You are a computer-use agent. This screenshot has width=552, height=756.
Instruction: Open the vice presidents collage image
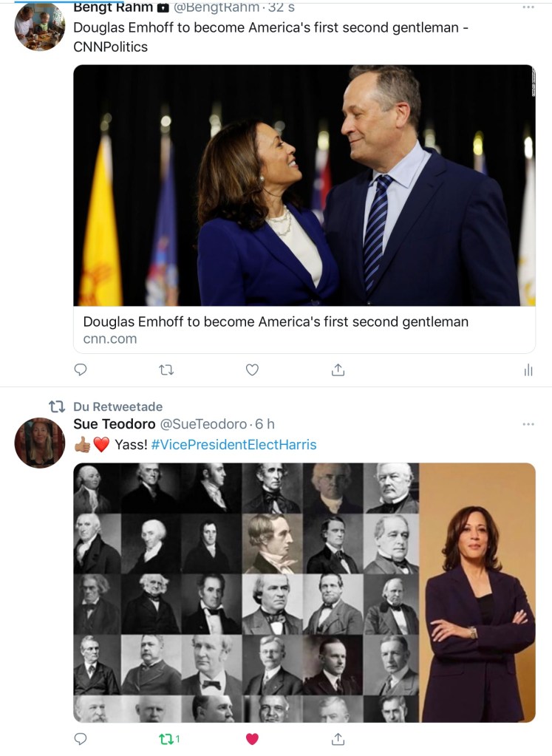pos(304,592)
